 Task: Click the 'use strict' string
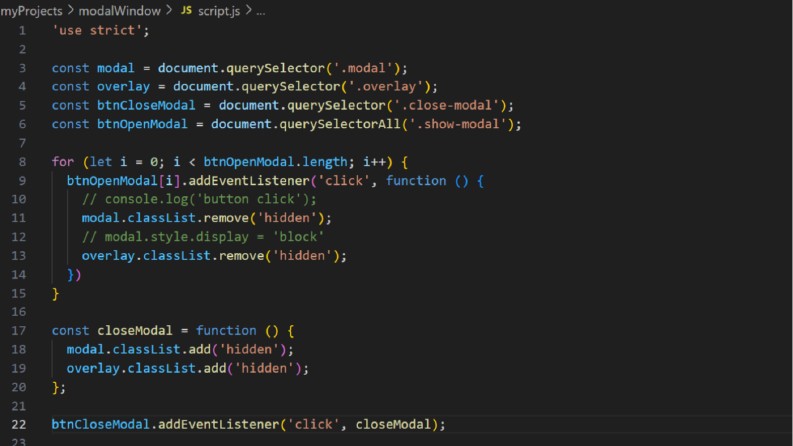98,31
